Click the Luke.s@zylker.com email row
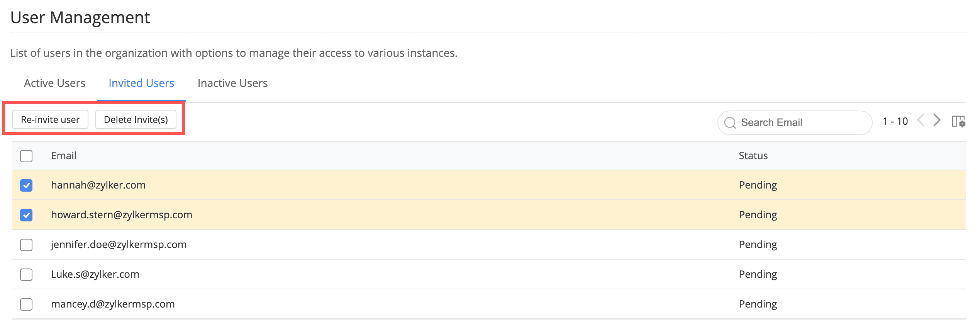The height and width of the screenshot is (323, 980). click(x=95, y=274)
